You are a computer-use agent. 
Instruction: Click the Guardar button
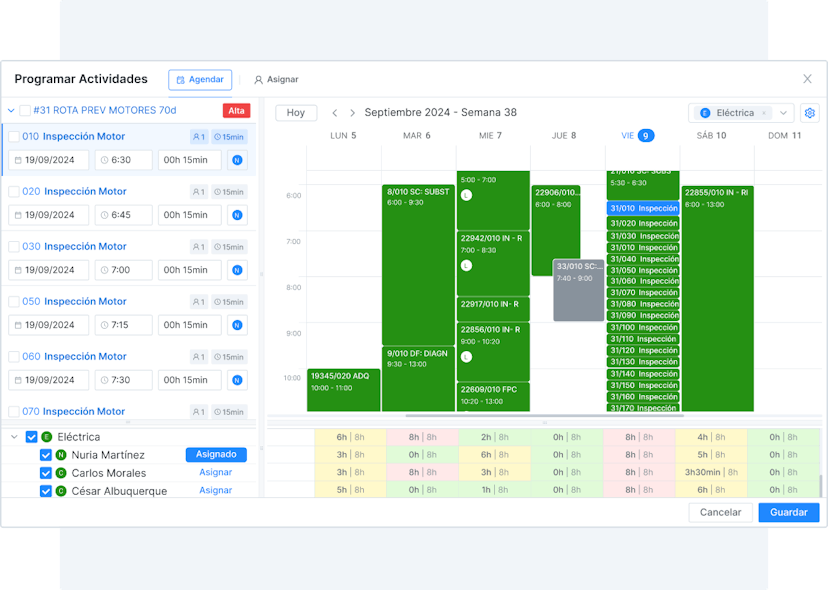[788, 512]
